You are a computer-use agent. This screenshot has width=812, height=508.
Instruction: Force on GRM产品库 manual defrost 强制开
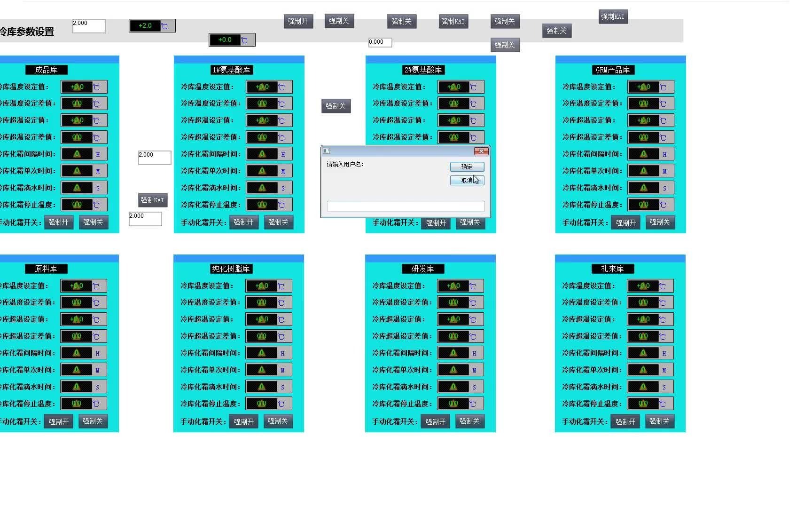coord(625,223)
